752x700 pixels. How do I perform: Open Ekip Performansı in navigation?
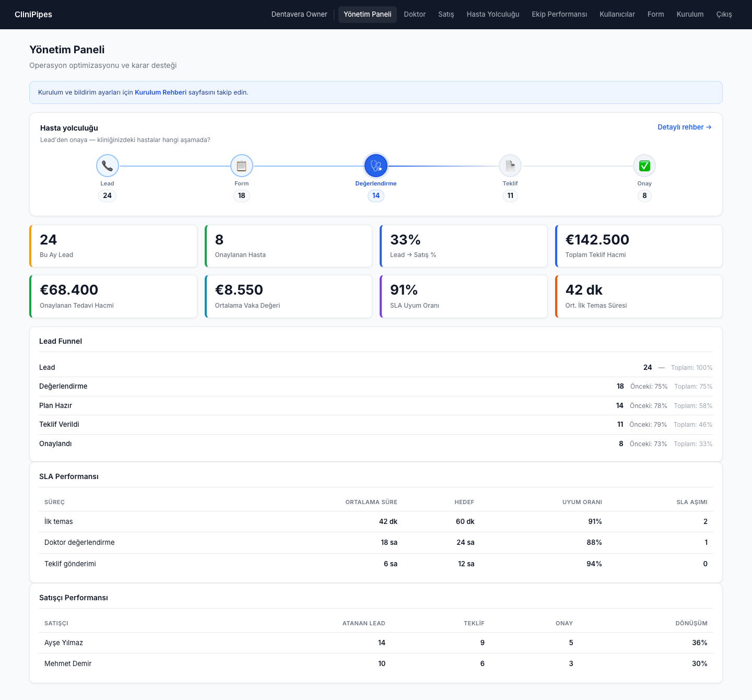coord(559,15)
